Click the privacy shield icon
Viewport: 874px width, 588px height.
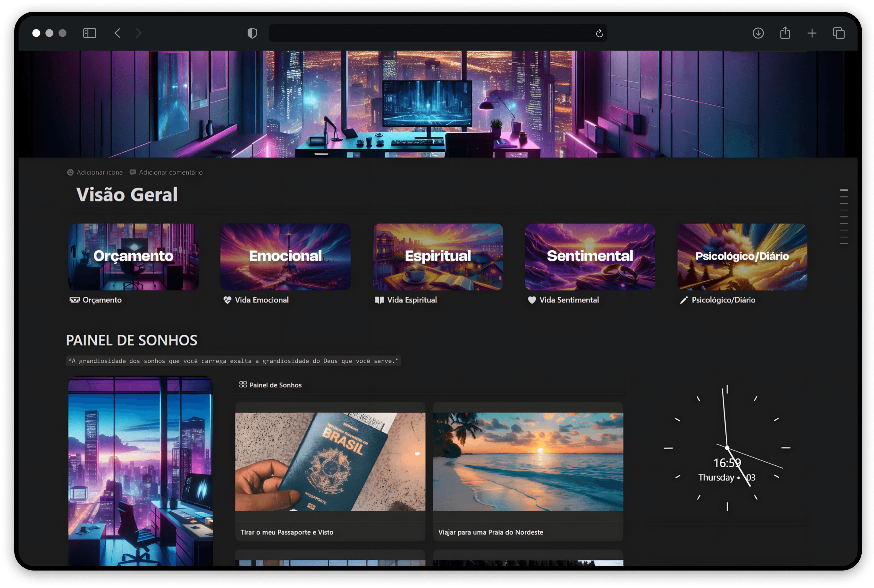tap(252, 33)
